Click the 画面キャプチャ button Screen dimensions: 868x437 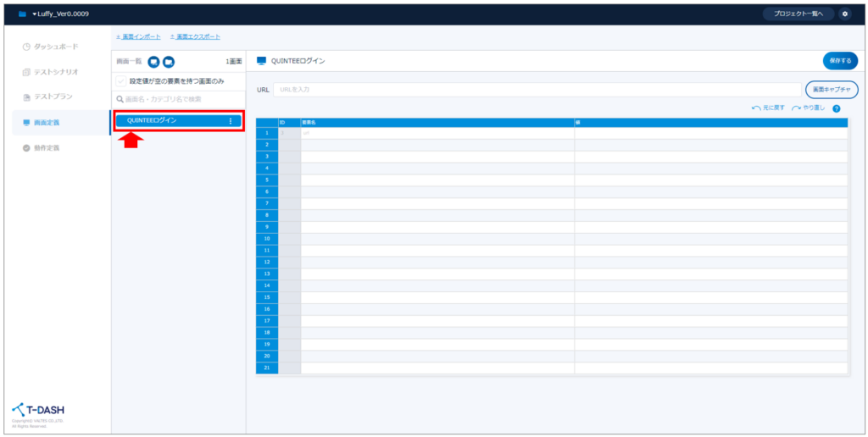[831, 89]
